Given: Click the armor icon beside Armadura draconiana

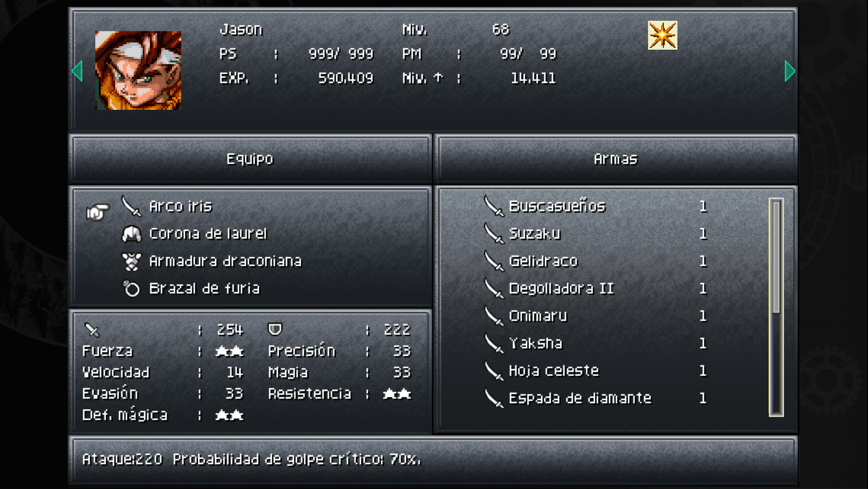Looking at the screenshot, I should point(131,261).
